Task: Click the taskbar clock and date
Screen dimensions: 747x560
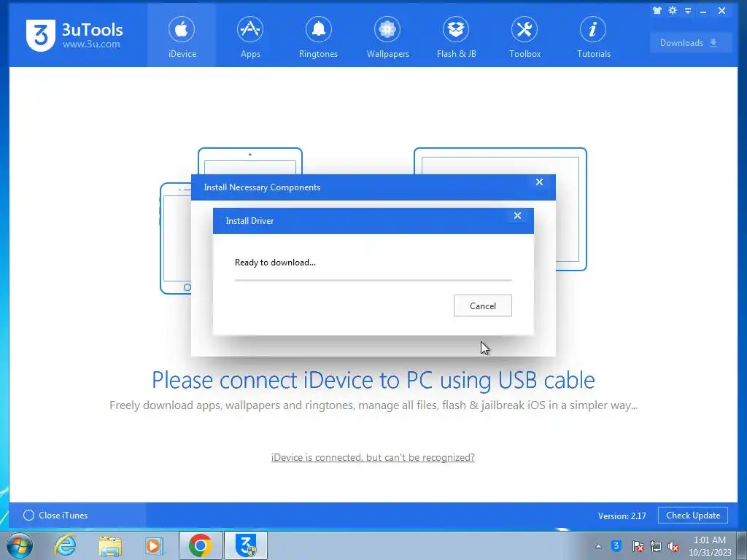Action: coord(710,546)
